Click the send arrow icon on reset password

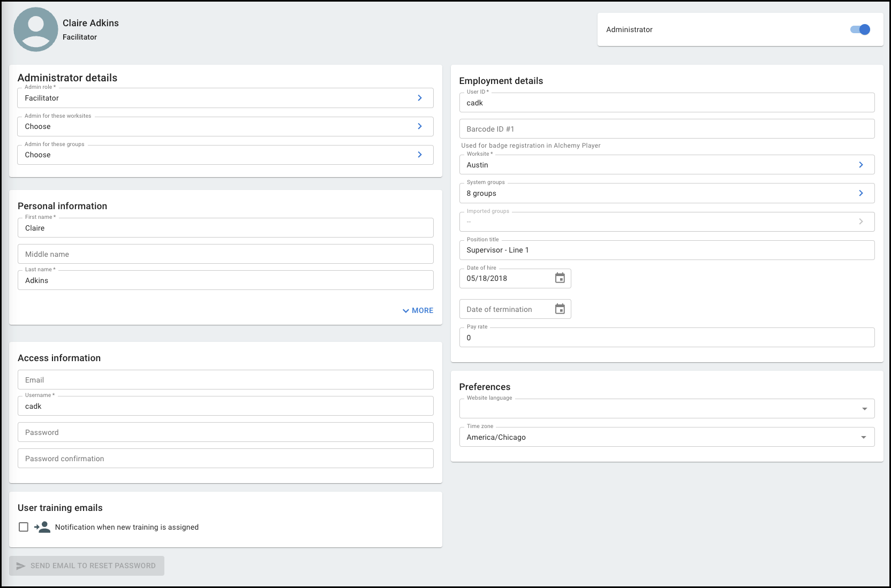tap(21, 566)
